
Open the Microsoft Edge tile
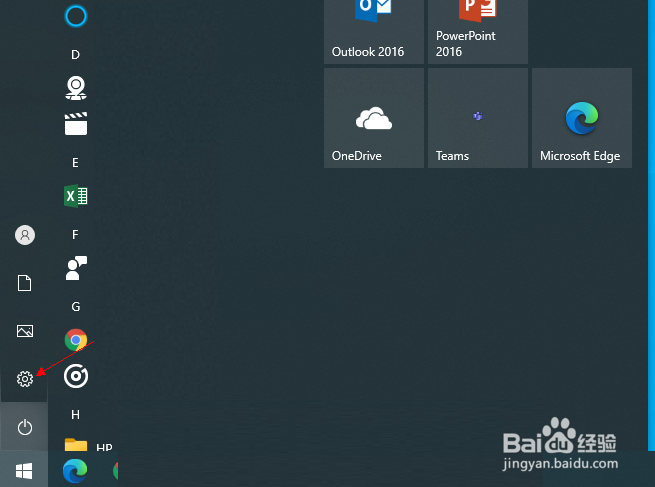point(582,118)
